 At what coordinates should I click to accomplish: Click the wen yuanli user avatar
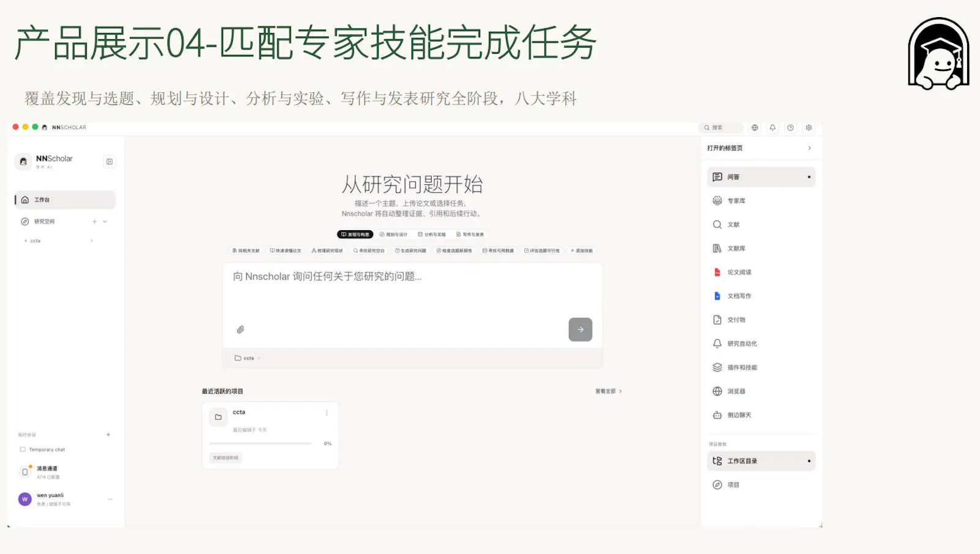(25, 500)
